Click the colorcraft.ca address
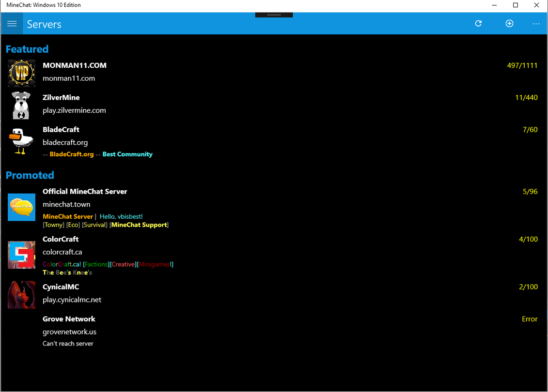The image size is (548, 392). [62, 252]
